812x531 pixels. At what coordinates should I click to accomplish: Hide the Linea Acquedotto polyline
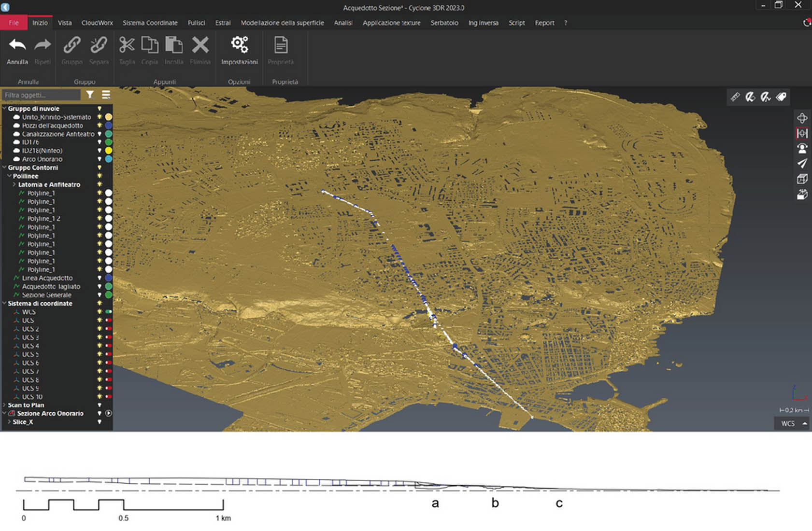pos(100,278)
